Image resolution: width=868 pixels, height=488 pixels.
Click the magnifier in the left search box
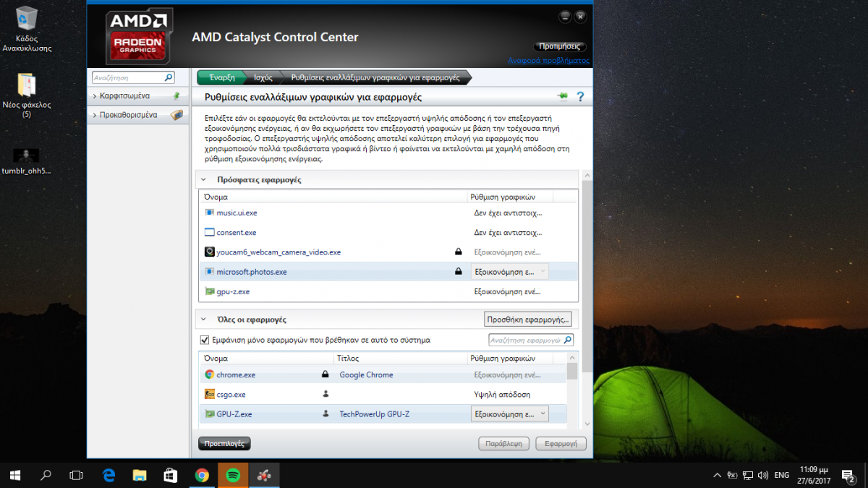click(169, 77)
